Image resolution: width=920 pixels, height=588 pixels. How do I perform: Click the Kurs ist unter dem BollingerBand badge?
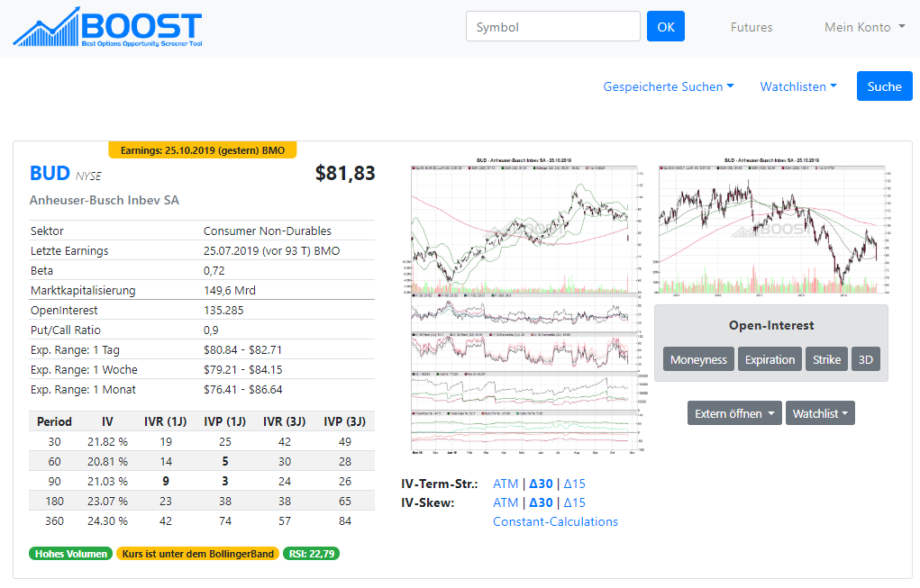(197, 554)
